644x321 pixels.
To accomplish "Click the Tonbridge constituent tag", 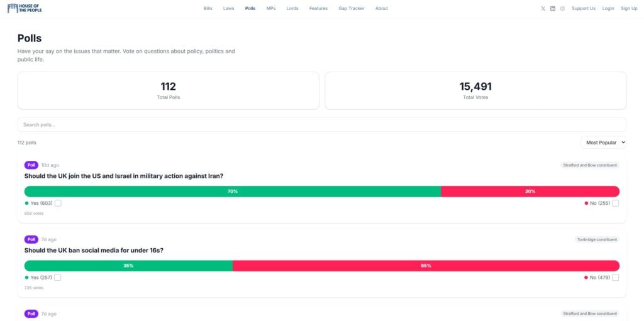I will click(x=597, y=239).
